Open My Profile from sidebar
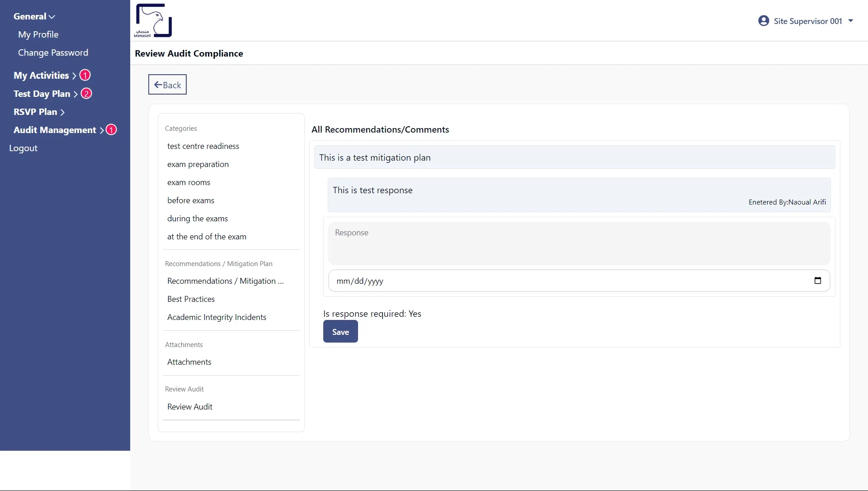Image resolution: width=868 pixels, height=491 pixels. (38, 34)
